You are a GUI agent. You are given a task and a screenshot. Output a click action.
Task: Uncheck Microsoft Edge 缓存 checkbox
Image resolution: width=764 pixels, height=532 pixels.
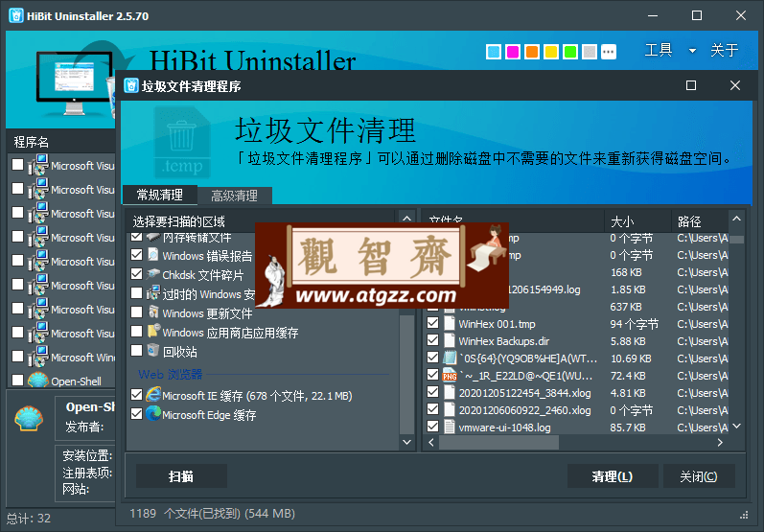(x=137, y=413)
